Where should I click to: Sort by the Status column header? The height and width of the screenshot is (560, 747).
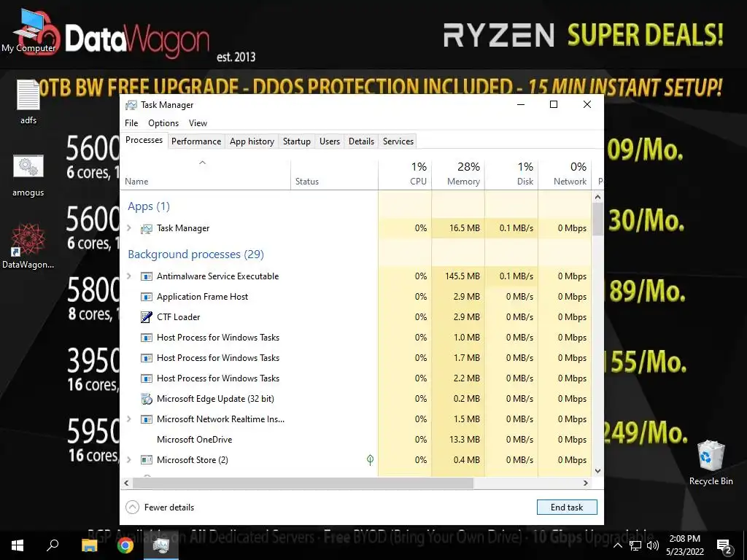tap(334, 175)
